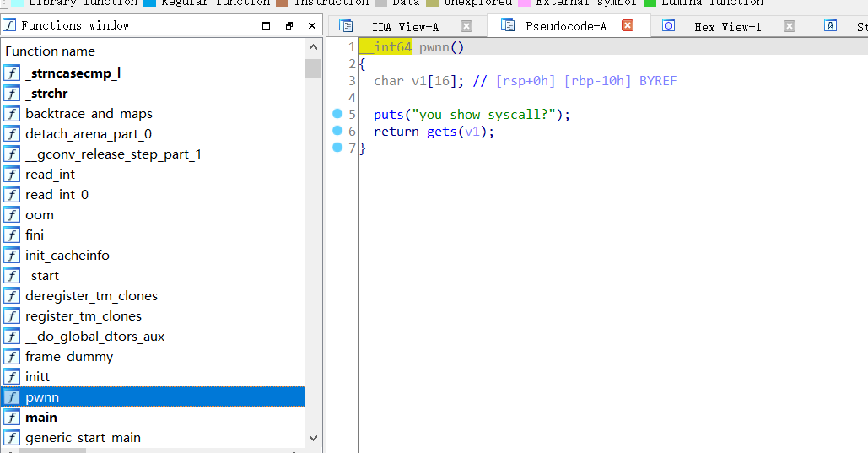Toggle breakpoint dot on line 5

[337, 114]
